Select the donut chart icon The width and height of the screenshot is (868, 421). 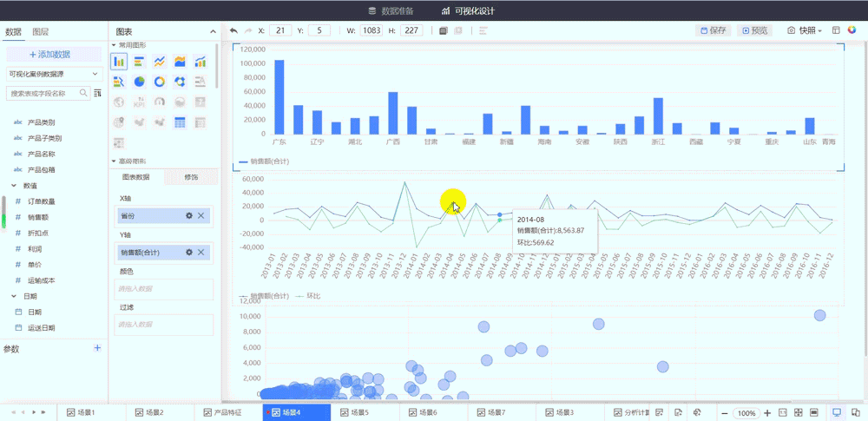pos(160,82)
